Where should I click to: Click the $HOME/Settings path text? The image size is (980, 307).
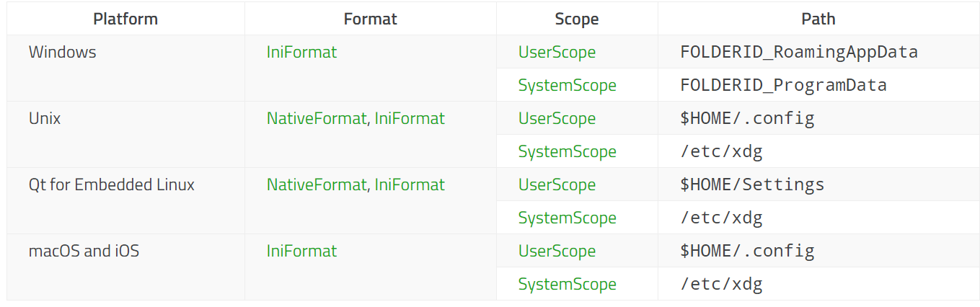coord(752,184)
